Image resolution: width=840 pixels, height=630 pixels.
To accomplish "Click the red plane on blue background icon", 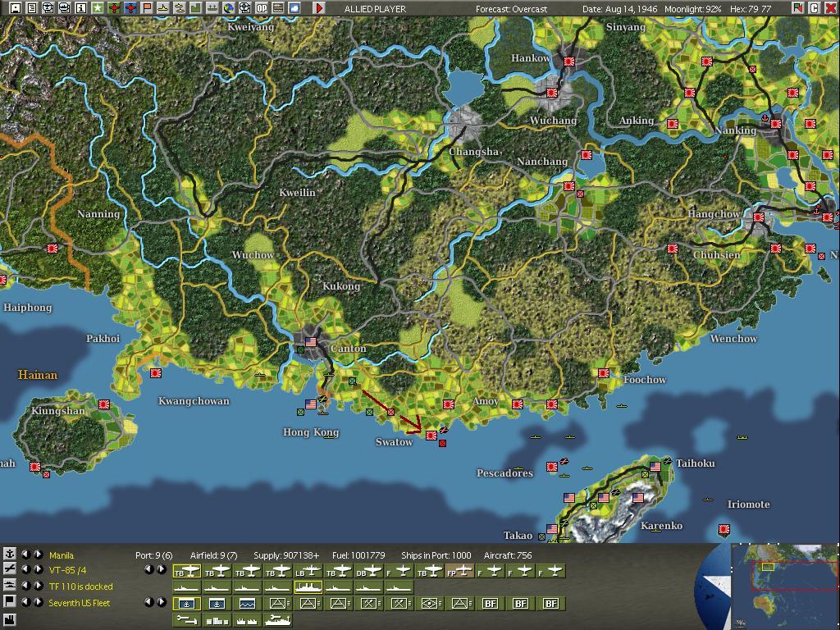I will click(x=130, y=8).
